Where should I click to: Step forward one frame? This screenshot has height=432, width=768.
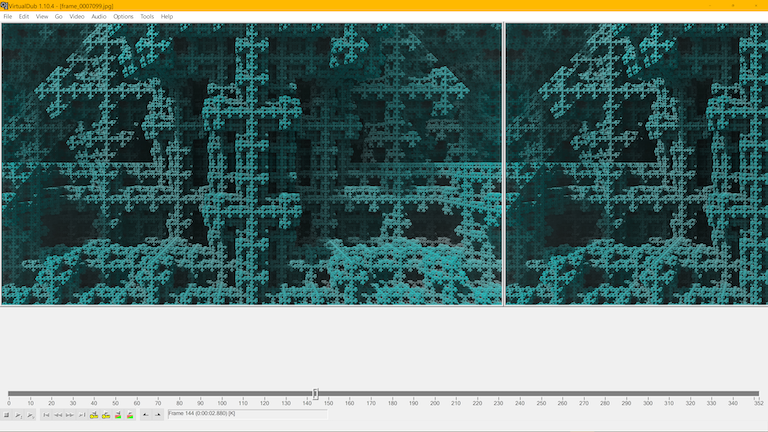tap(70, 415)
